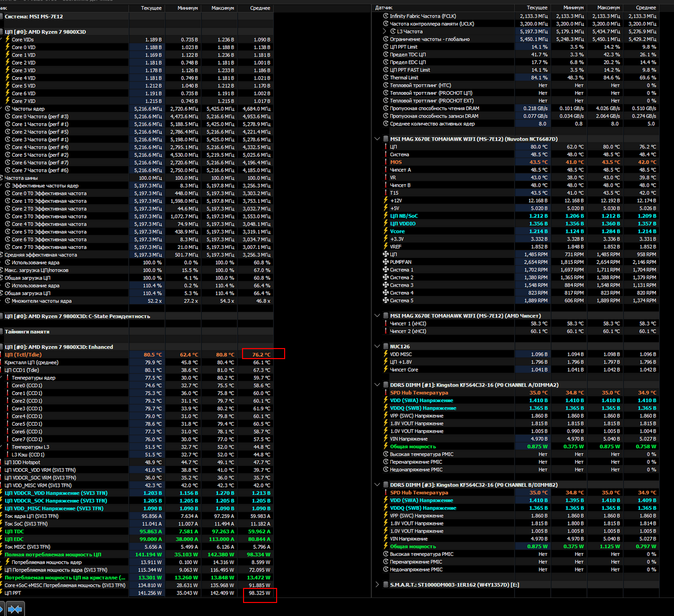
Task: Select the ЦП (Tctl/Tdie) sensor label
Action: tap(23, 355)
